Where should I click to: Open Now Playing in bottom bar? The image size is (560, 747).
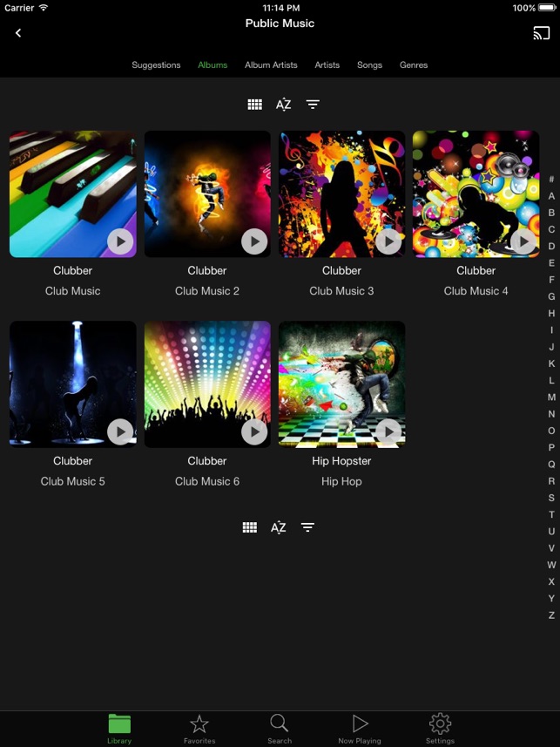[x=360, y=729]
